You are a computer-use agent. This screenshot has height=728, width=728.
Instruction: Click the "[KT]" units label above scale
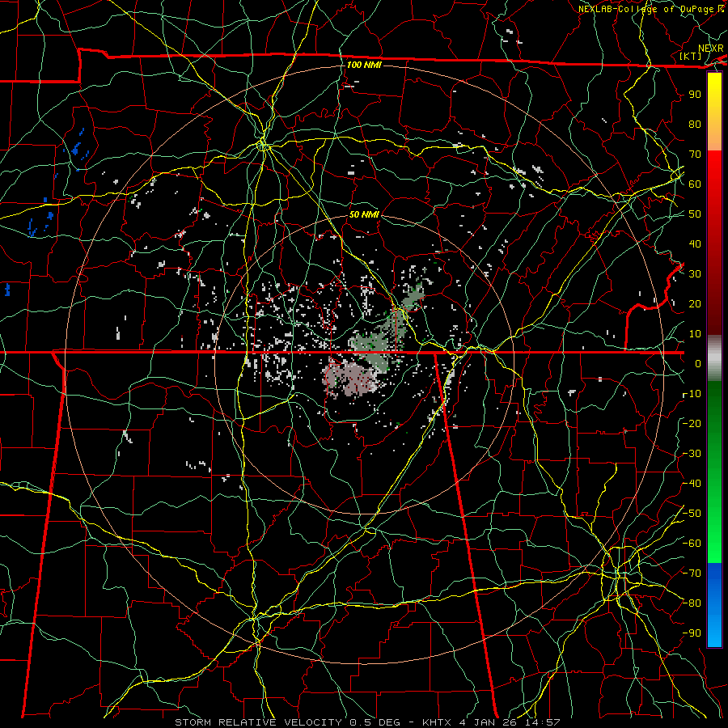691,56
